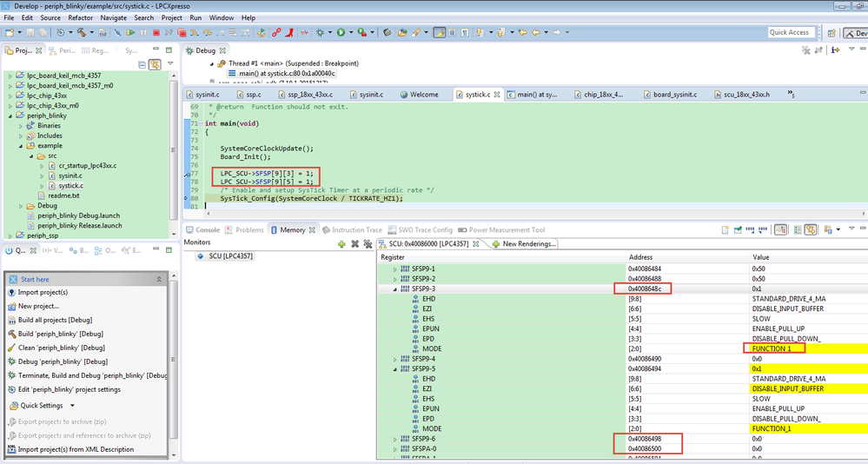Click the Skip All Breakpoints icon

click(117, 33)
